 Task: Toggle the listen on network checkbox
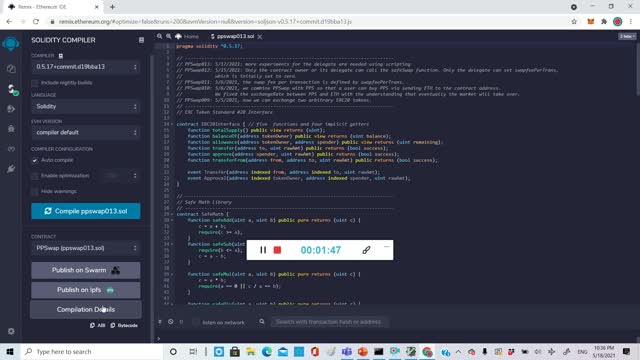coord(196,322)
